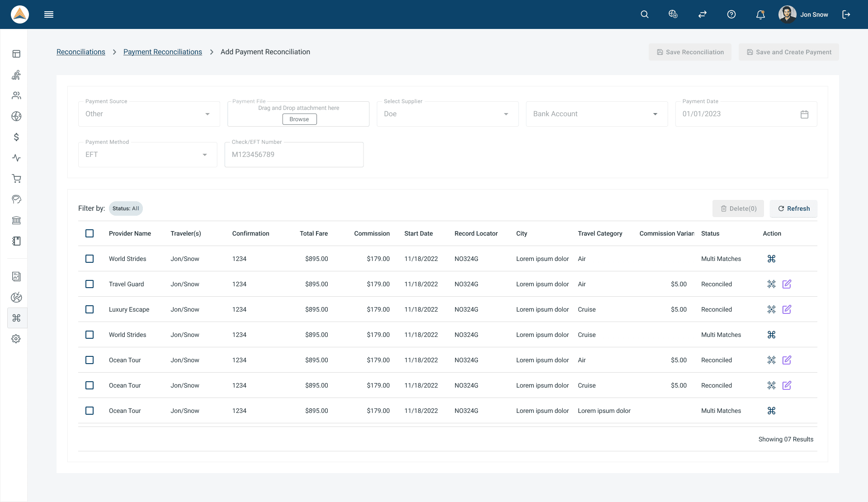Open the shopping cart sidebar icon
The width and height of the screenshot is (868, 502).
16,179
